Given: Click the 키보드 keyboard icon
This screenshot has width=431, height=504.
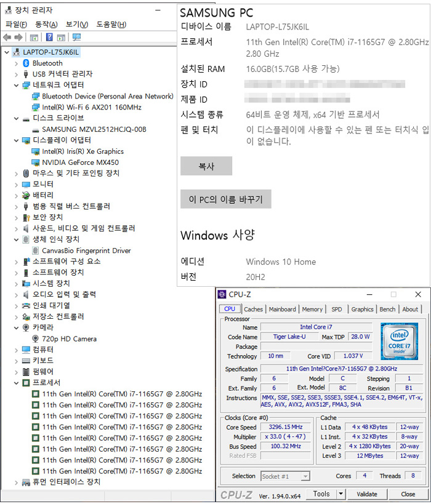Looking at the screenshot, I should tap(26, 361).
